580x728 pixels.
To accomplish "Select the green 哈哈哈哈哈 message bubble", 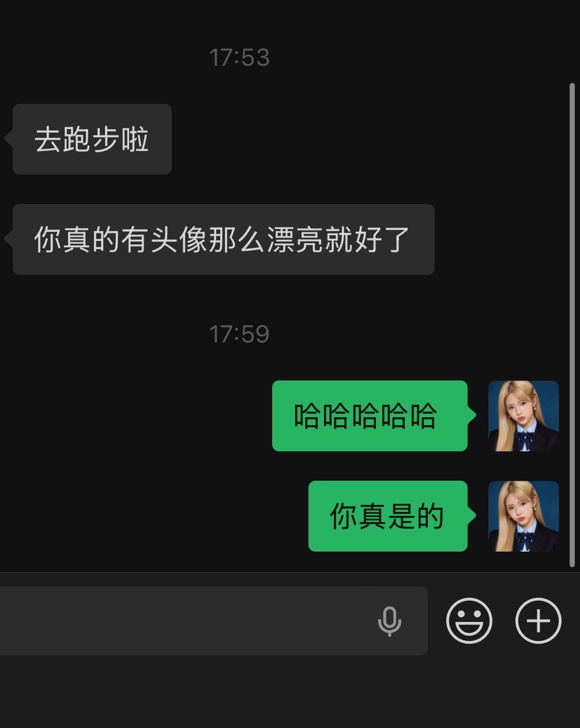I will [x=370, y=416].
